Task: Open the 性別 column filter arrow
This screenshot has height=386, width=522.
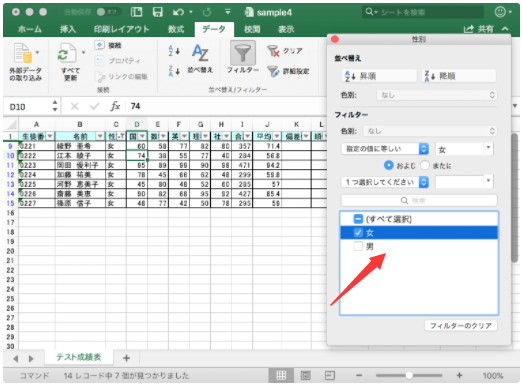Action: 121,136
